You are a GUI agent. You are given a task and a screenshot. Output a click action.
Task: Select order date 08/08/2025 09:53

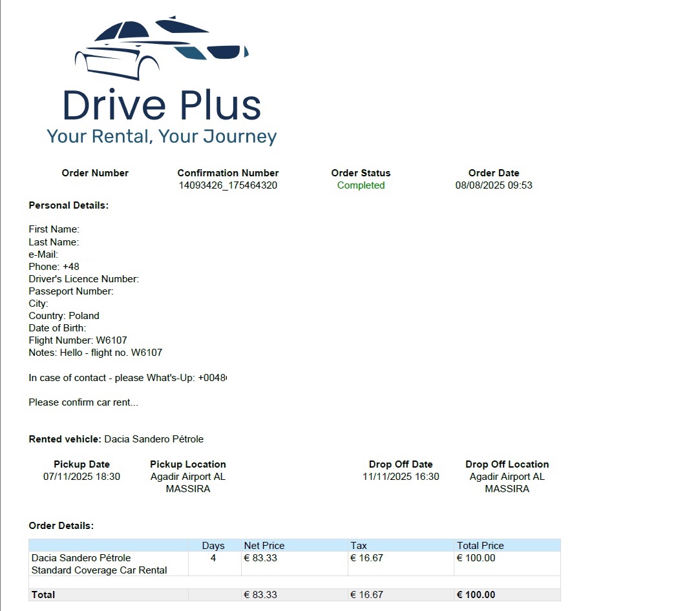494,185
